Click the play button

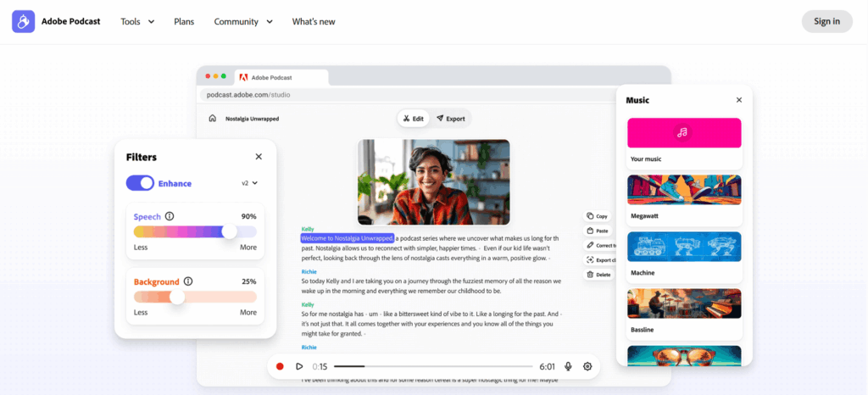pos(299,366)
